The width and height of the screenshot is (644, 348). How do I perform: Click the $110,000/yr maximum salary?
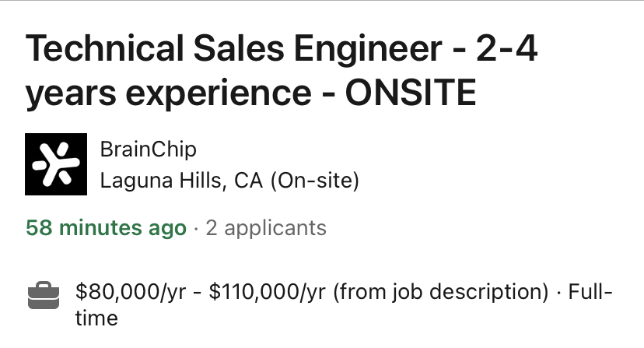[268, 293]
